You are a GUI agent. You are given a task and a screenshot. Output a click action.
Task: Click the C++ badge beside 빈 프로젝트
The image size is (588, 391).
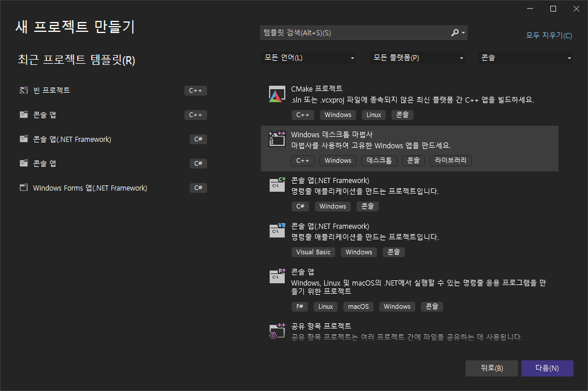coord(195,90)
